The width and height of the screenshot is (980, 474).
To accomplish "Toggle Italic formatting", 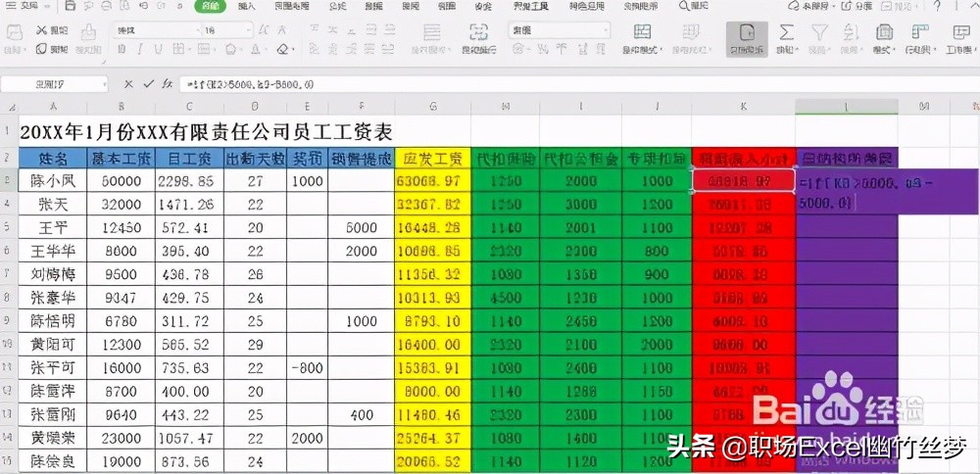I will [x=140, y=49].
